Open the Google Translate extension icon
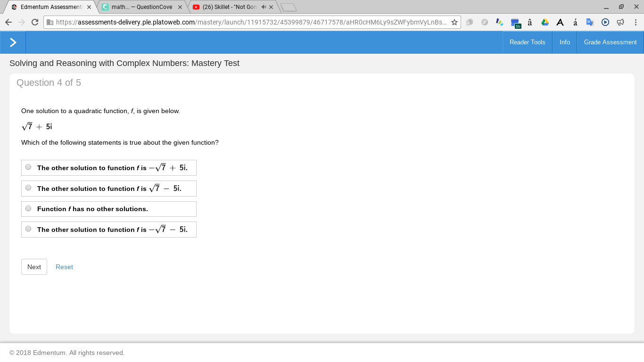The width and height of the screenshot is (644, 362). tap(590, 22)
